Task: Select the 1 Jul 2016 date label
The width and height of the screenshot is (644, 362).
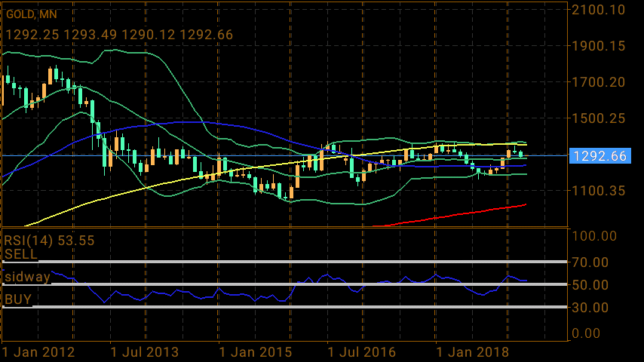Action: click(x=361, y=352)
